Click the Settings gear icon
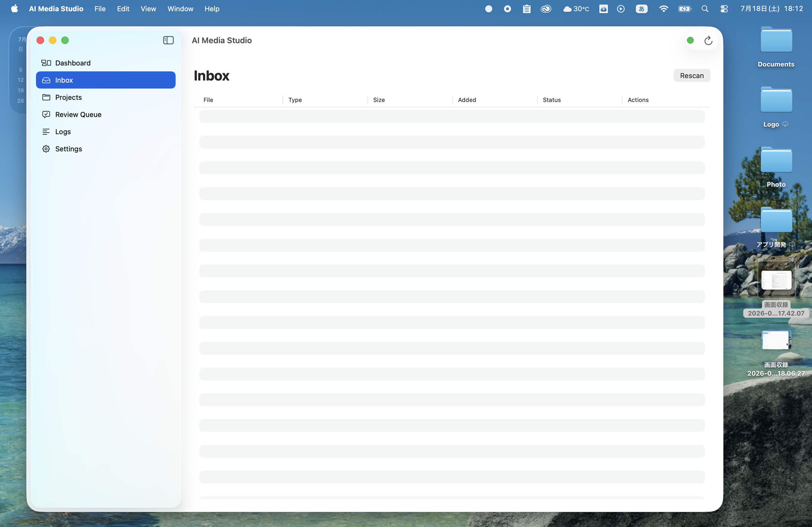812x527 pixels. 46,149
